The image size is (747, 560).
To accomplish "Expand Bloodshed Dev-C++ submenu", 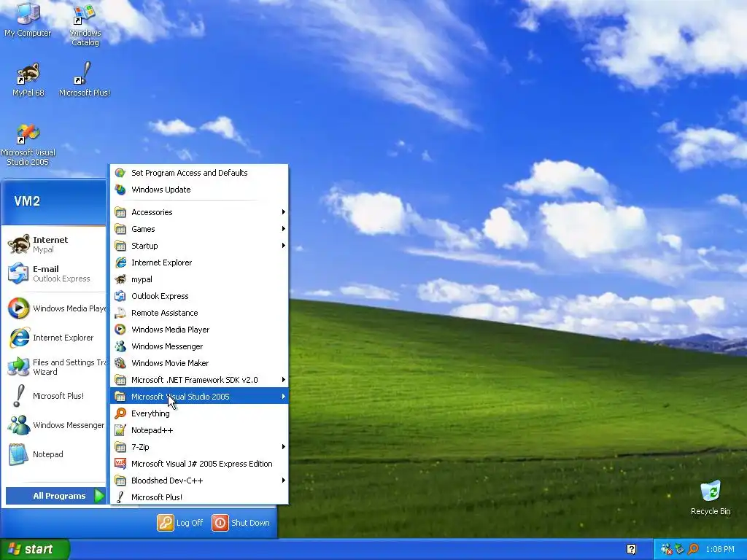I will tap(199, 481).
